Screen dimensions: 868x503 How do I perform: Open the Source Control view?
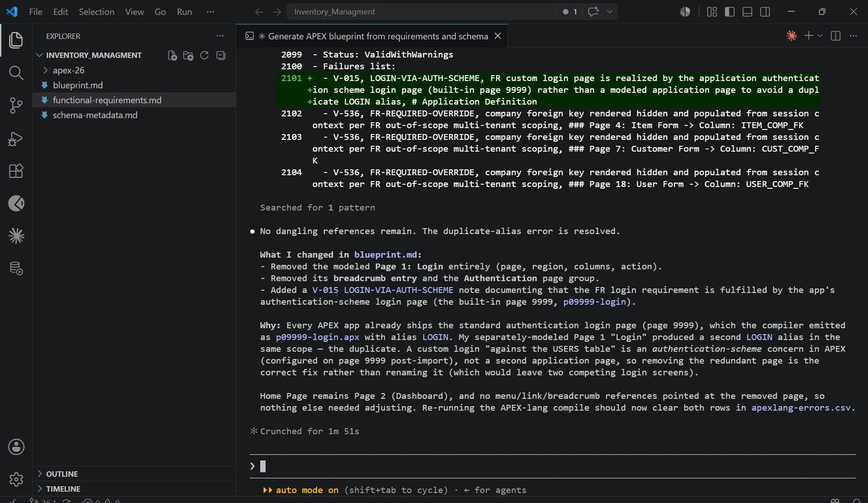click(x=16, y=105)
